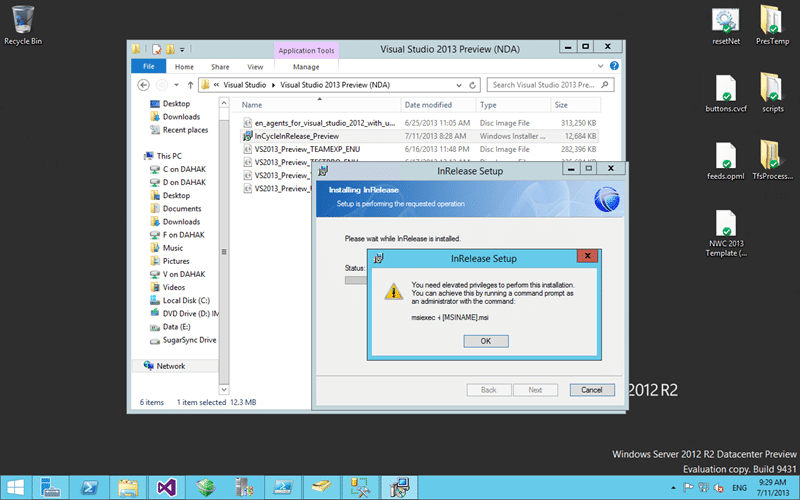Go up one folder level

coord(190,85)
